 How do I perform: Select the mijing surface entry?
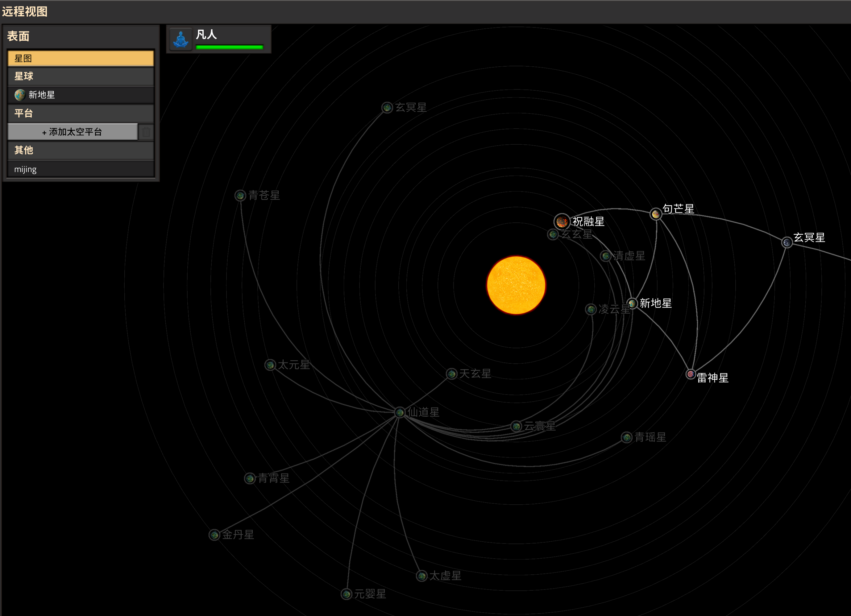(80, 169)
